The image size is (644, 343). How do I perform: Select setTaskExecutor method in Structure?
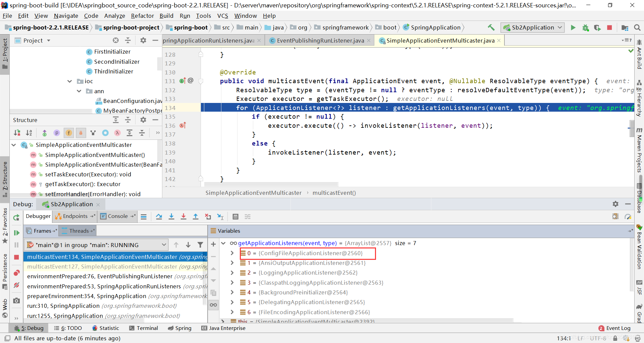point(88,174)
